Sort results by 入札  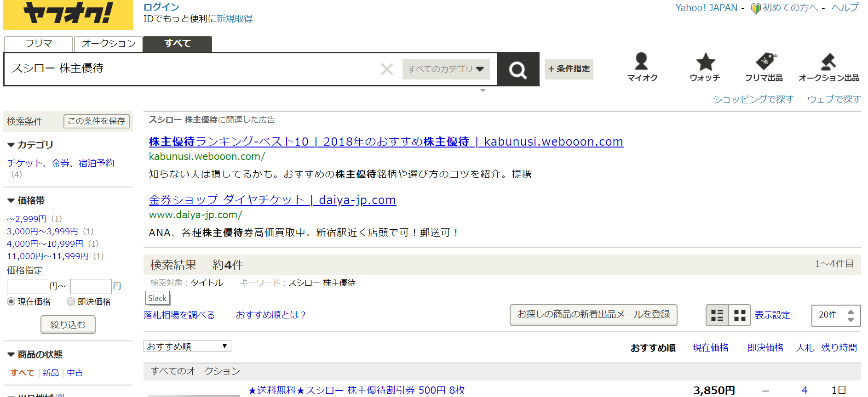pos(805,347)
